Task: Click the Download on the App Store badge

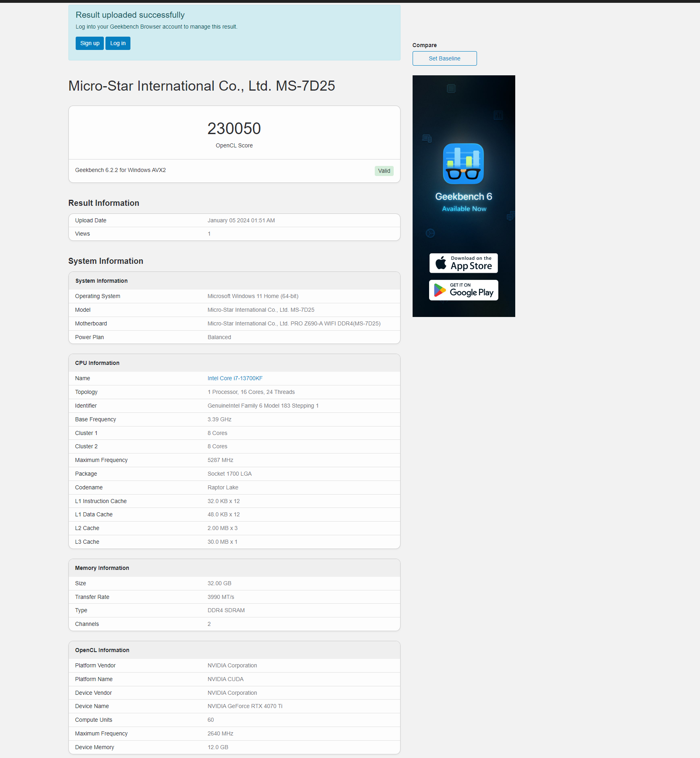Action: coord(464,263)
